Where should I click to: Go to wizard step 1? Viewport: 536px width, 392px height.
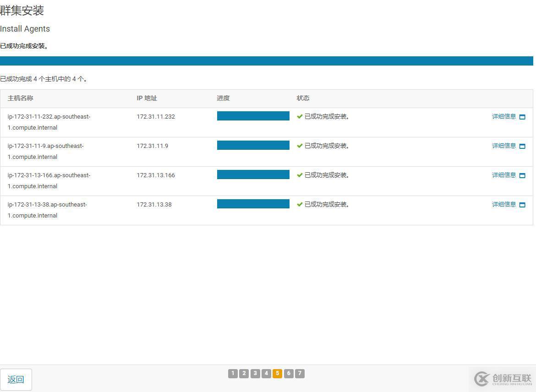coord(233,373)
